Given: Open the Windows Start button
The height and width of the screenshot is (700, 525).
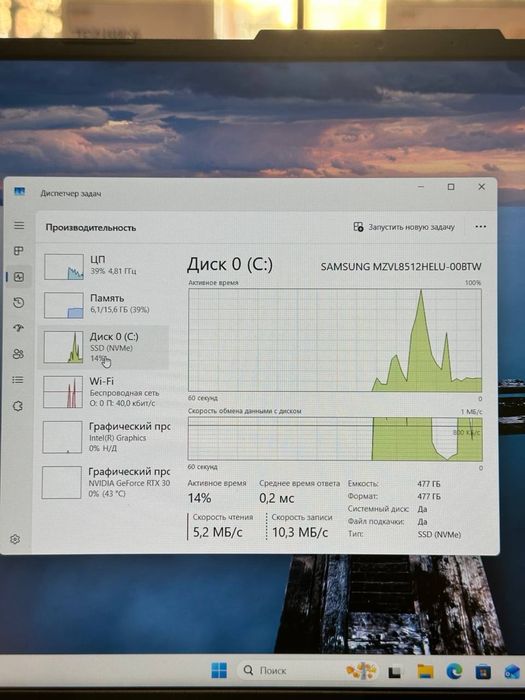Looking at the screenshot, I should click(219, 670).
